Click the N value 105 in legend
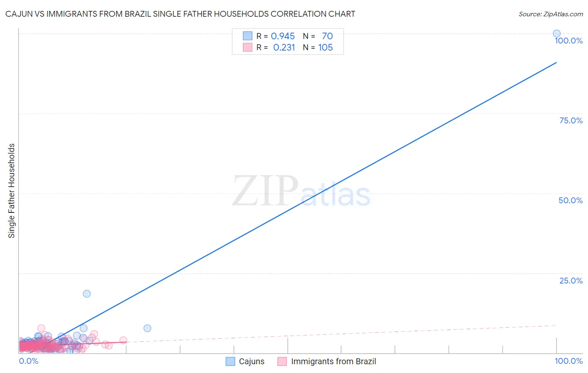This screenshot has height=373, width=588. [x=325, y=47]
